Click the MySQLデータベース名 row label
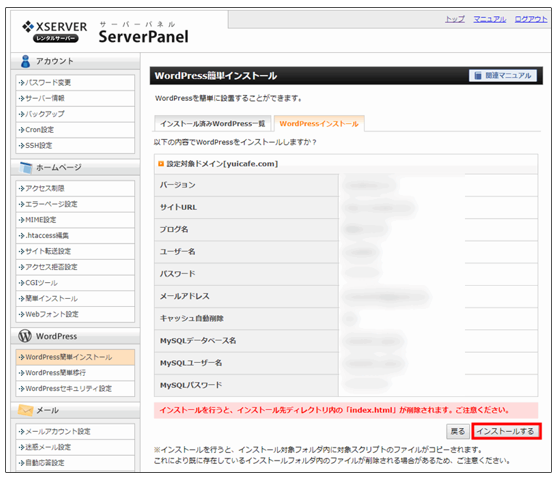The width and height of the screenshot is (555, 483). pyautogui.click(x=198, y=341)
